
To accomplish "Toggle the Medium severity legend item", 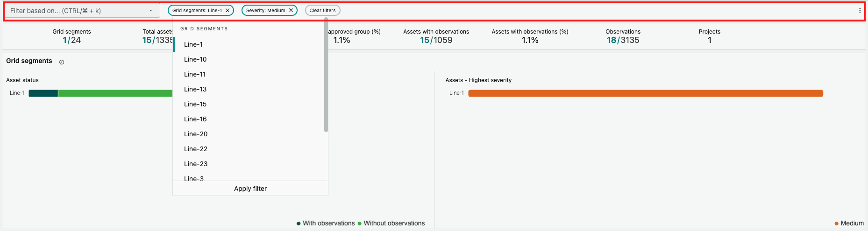I will [x=849, y=224].
